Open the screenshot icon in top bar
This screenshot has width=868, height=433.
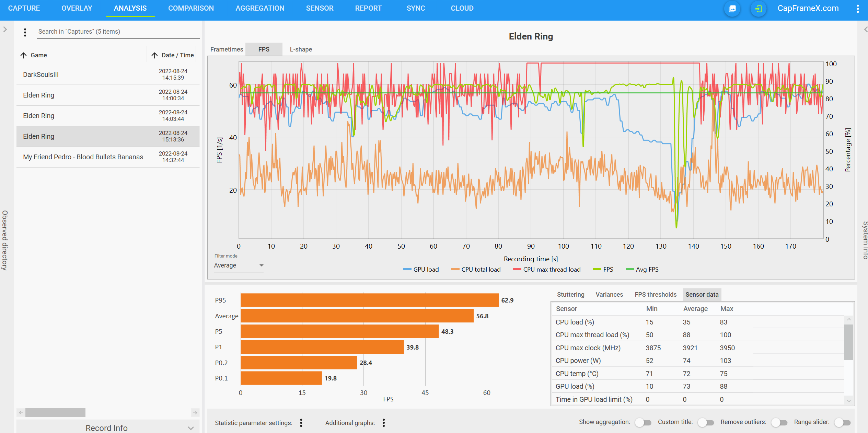[732, 9]
